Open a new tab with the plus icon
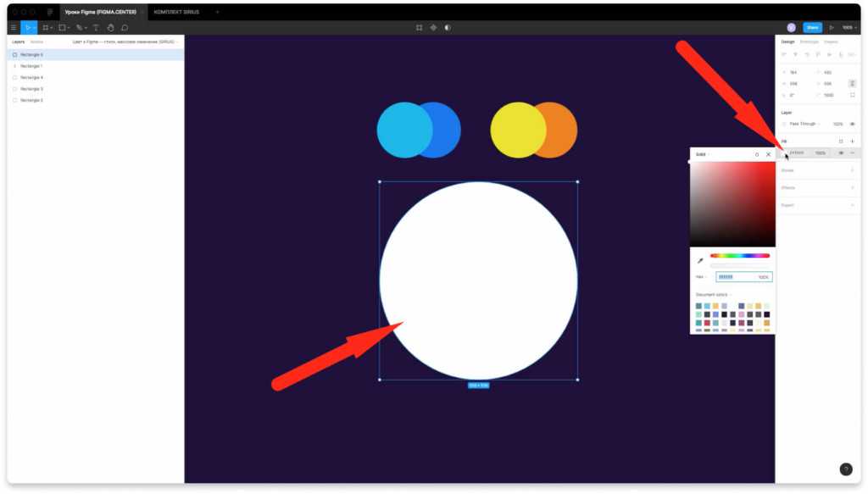Viewport: 868px width, 494px height. click(x=217, y=12)
